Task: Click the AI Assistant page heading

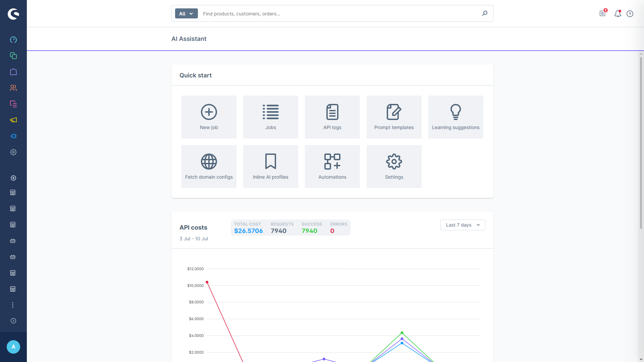Action: tap(189, 39)
